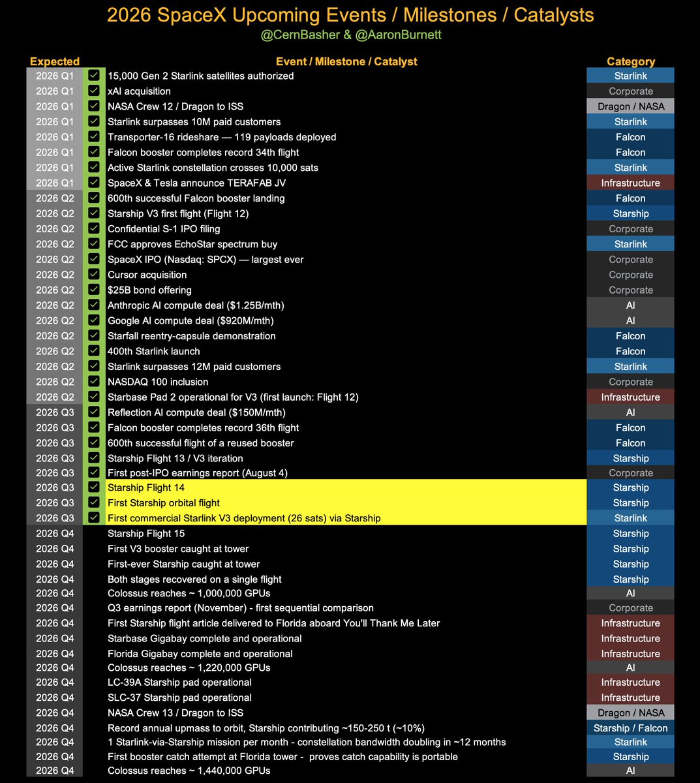This screenshot has width=700, height=783.
Task: Select 'First post-IPO earnings report (August 4)'
Action: tap(198, 473)
